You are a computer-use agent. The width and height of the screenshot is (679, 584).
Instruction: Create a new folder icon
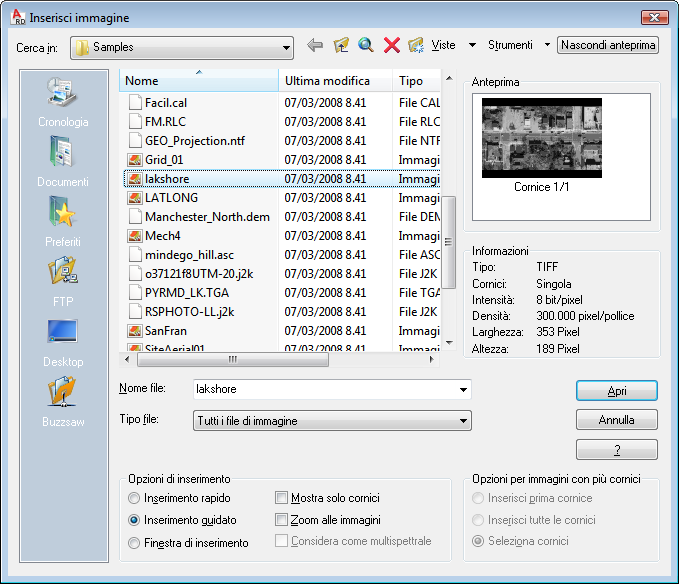click(x=416, y=45)
